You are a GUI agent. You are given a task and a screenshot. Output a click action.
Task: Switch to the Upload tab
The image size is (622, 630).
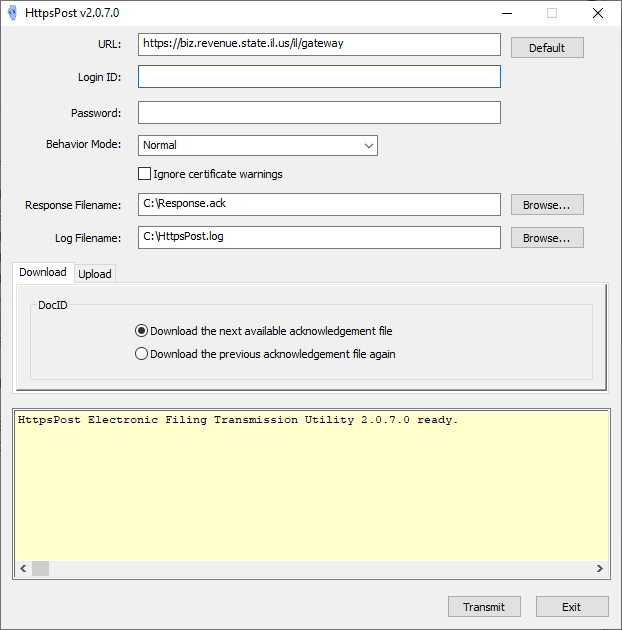click(95, 274)
